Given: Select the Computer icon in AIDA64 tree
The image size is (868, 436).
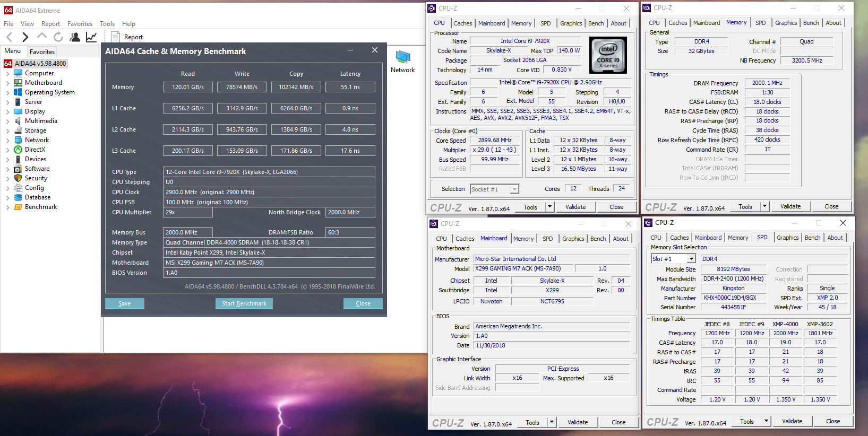Looking at the screenshot, I should tap(18, 73).
